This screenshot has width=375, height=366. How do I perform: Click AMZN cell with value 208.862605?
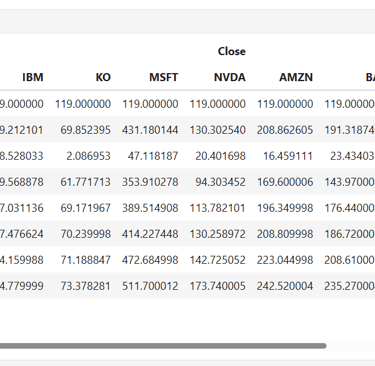tap(285, 130)
